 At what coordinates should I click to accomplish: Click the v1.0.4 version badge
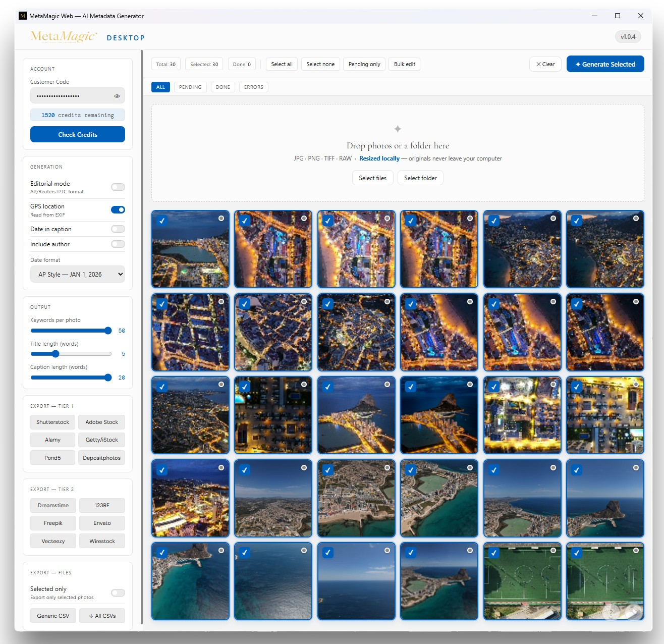(x=628, y=37)
